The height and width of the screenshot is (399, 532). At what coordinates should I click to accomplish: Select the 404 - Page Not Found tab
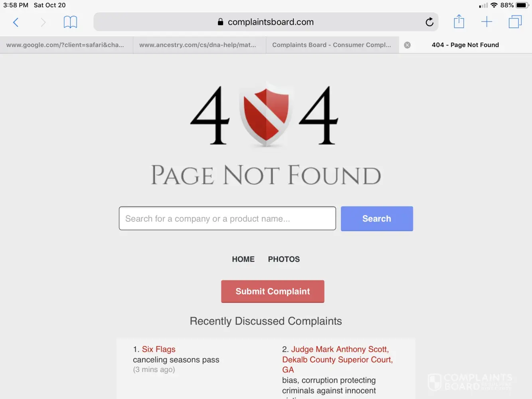pyautogui.click(x=465, y=45)
